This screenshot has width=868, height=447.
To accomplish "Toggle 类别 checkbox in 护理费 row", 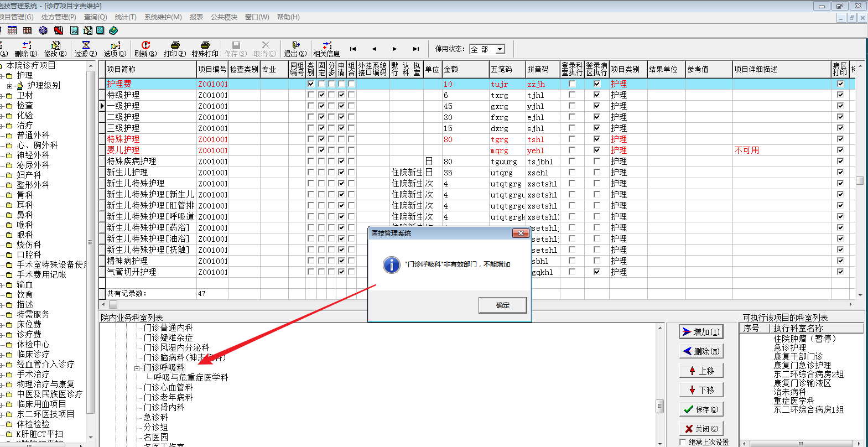I will 311,84.
